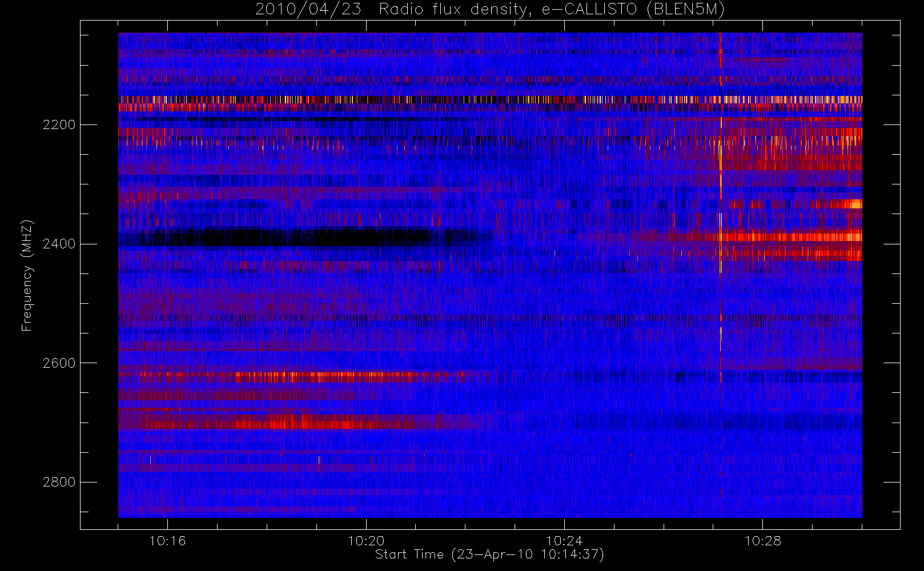924x571 pixels.
Task: Click the Frequency (MHZ) axis title
Action: [27, 276]
